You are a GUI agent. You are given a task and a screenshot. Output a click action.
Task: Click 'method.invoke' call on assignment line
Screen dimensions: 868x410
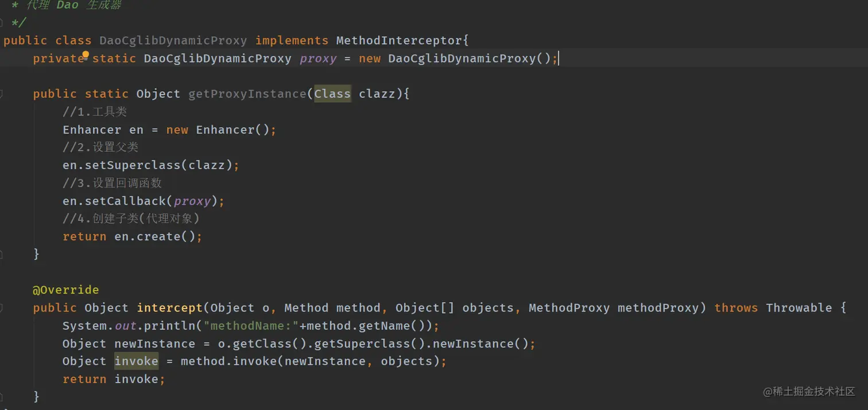pyautogui.click(x=228, y=361)
